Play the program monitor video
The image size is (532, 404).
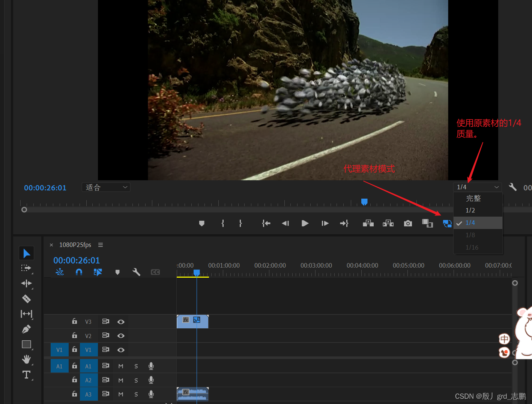coord(305,223)
